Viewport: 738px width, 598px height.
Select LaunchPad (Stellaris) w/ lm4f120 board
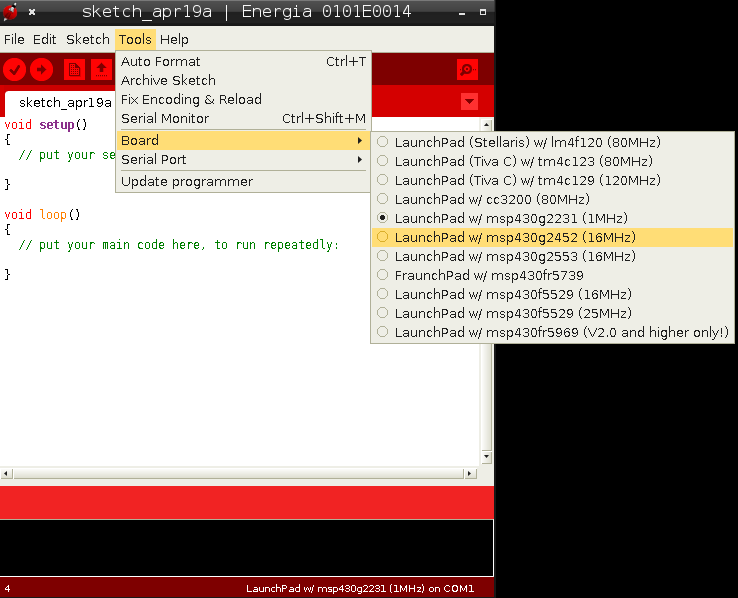pos(552,142)
